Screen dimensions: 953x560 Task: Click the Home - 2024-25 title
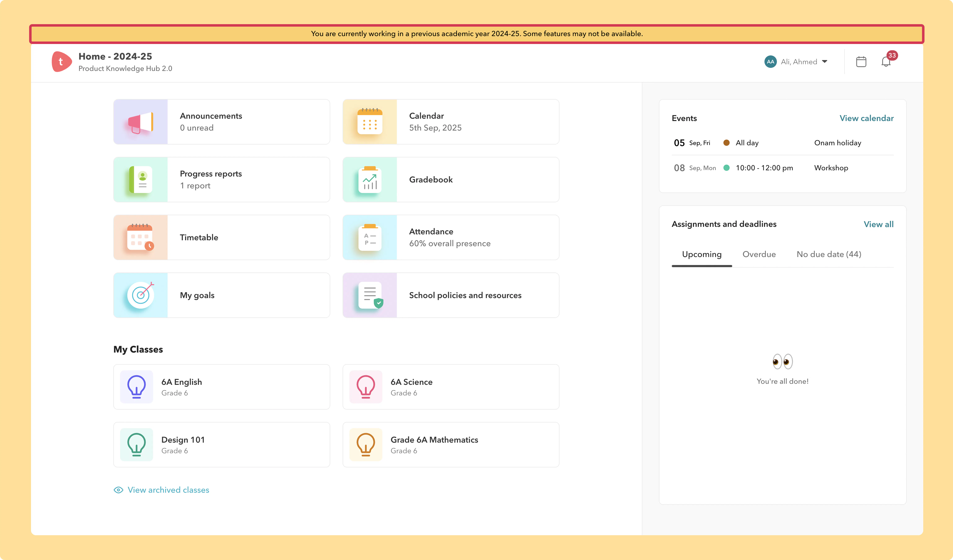click(x=115, y=56)
